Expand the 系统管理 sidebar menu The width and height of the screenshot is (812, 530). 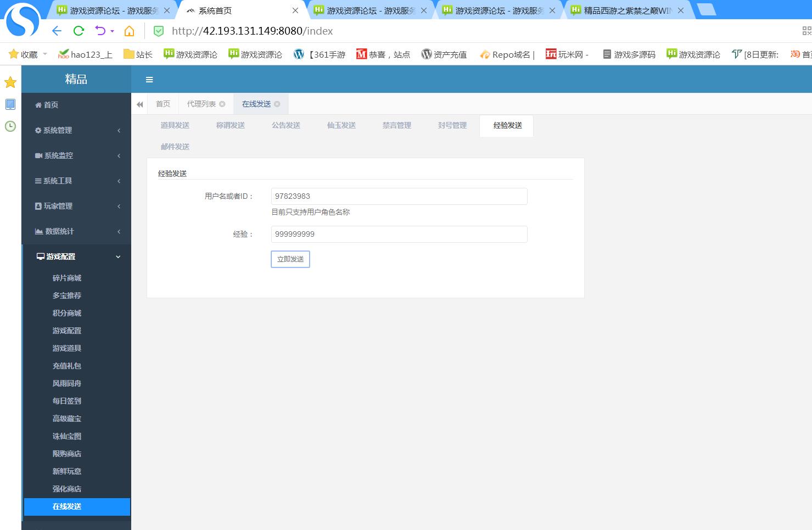(x=77, y=130)
